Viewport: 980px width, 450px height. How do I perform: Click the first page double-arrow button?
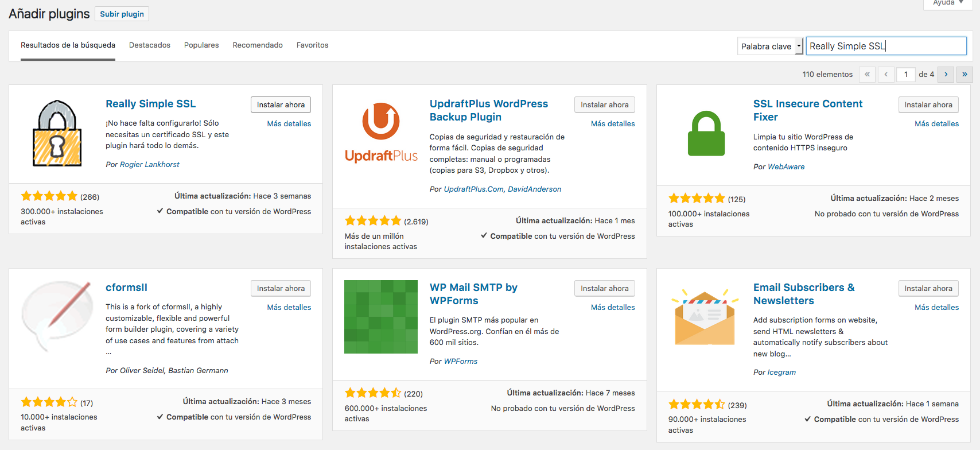click(867, 74)
